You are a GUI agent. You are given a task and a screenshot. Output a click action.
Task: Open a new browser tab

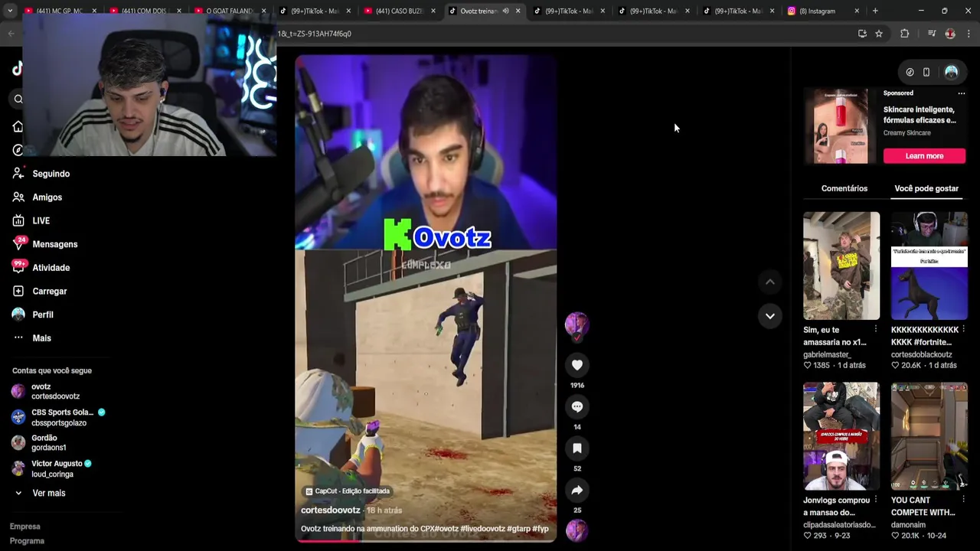point(875,11)
